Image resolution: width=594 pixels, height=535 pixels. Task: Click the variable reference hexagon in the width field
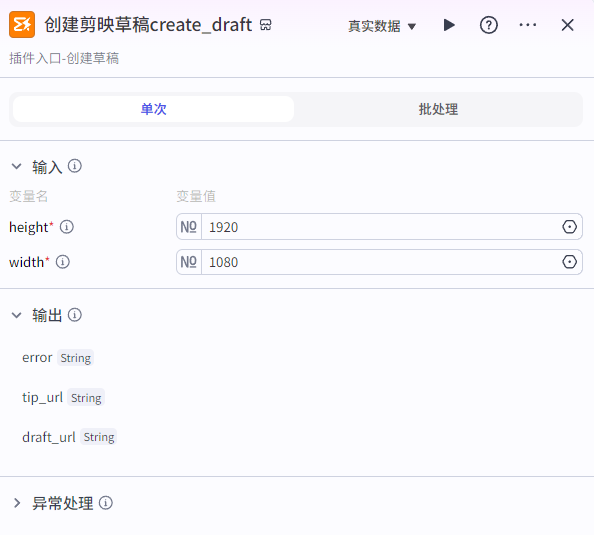569,262
